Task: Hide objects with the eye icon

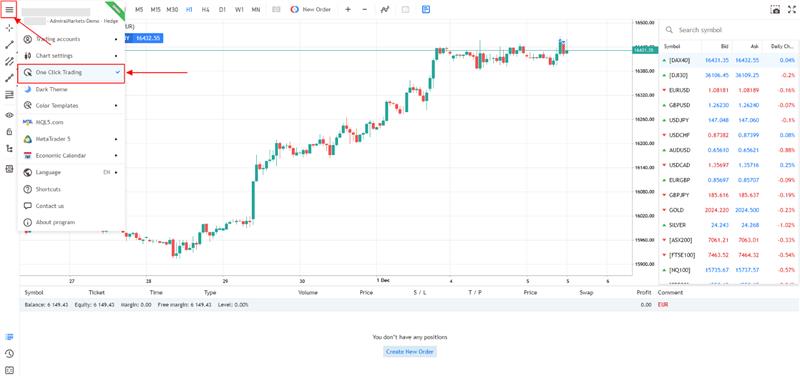Action: [x=9, y=115]
